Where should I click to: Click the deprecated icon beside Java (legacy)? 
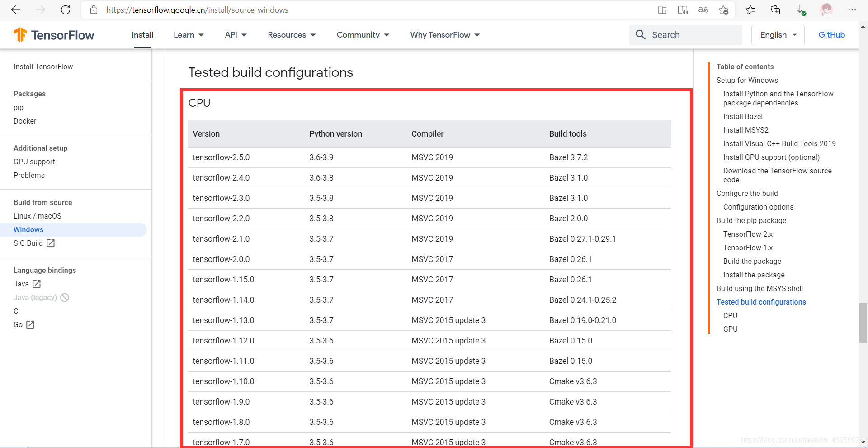coord(65,298)
